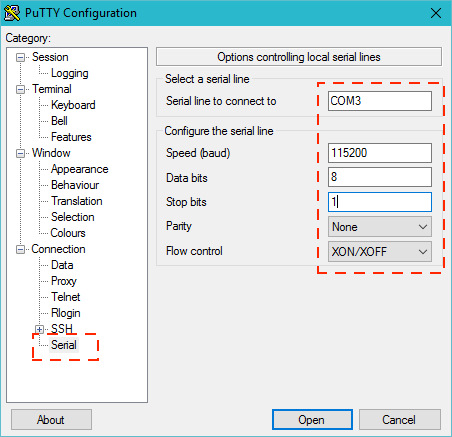This screenshot has height=437, width=452.
Task: Open the Appearance category
Action: 80,169
